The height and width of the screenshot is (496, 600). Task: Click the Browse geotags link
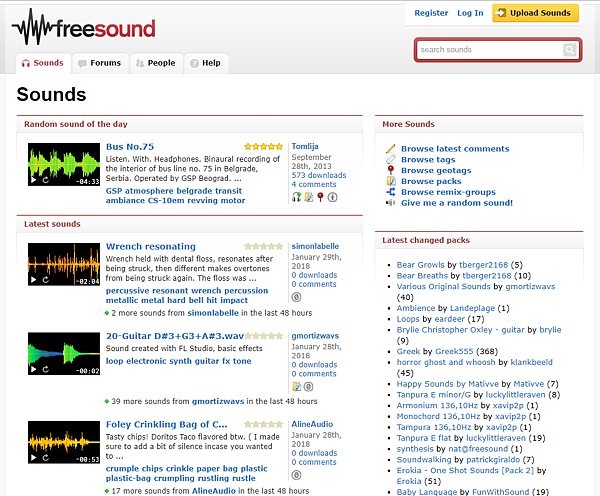(436, 170)
